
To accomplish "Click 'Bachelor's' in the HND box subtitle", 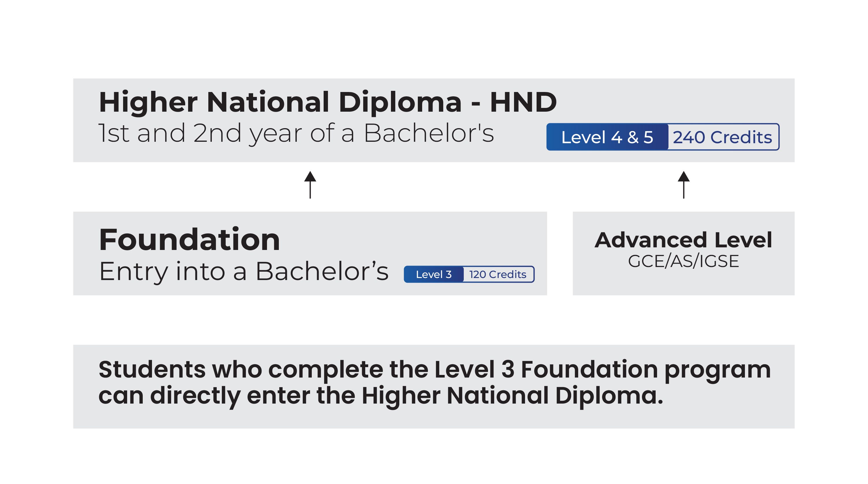I will click(429, 134).
